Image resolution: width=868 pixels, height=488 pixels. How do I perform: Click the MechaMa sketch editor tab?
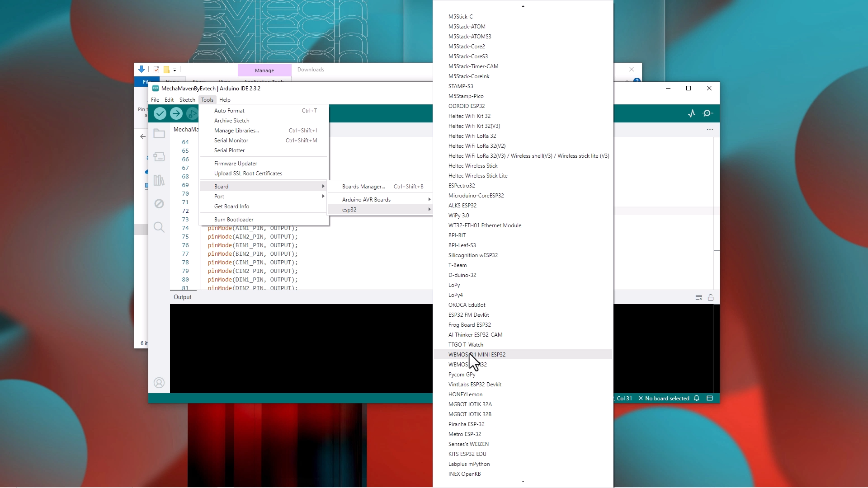(185, 129)
